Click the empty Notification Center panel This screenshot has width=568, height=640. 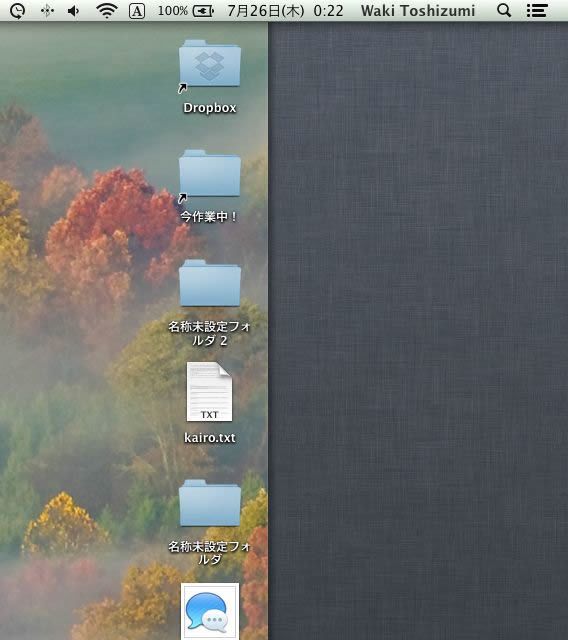pos(418,331)
